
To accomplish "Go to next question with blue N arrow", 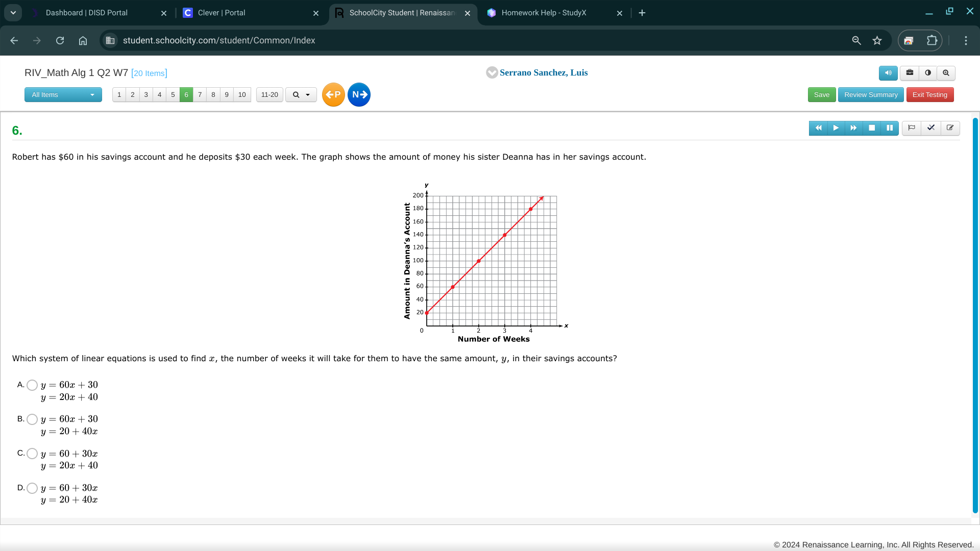I will pyautogui.click(x=359, y=95).
